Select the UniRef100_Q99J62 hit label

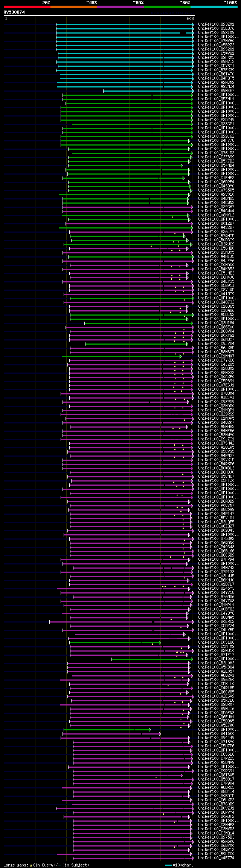point(216,136)
